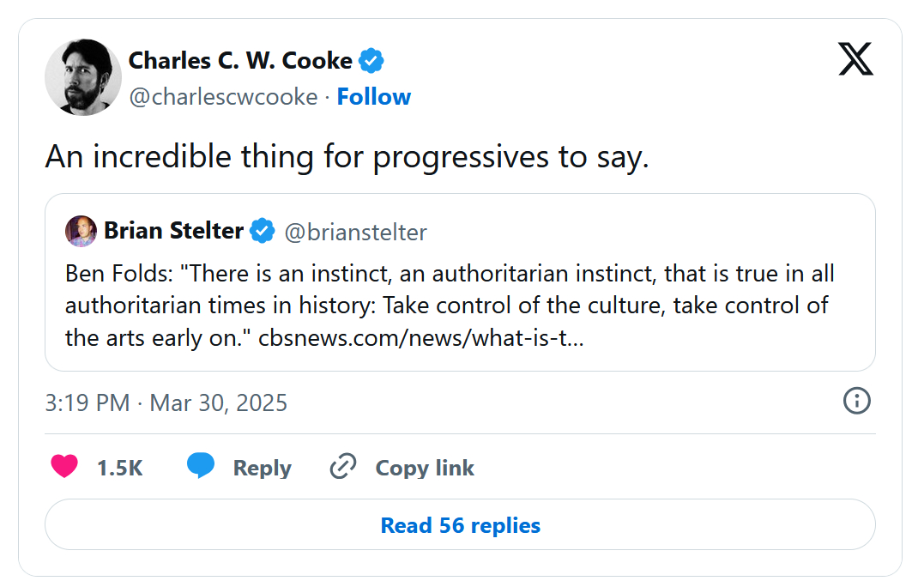Viewport: 924px width, 587px height.
Task: Open the Brian Stelter display name
Action: pyautogui.click(x=173, y=231)
